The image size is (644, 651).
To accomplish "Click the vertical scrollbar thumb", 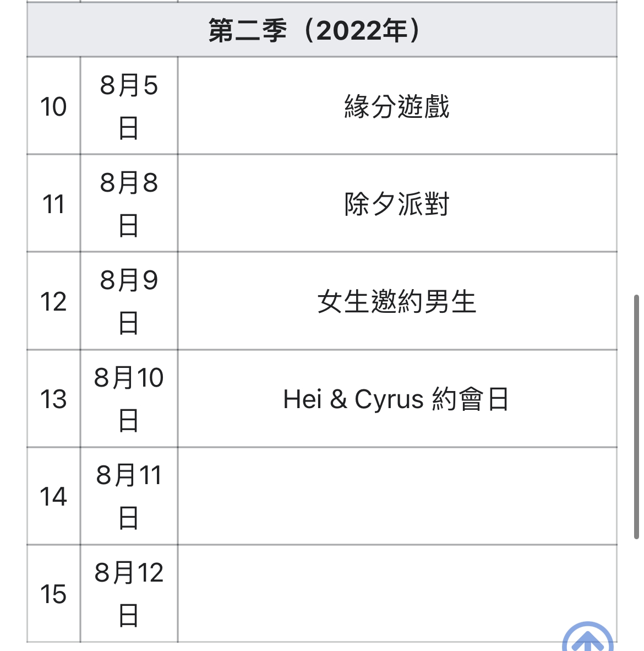I will pyautogui.click(x=636, y=417).
